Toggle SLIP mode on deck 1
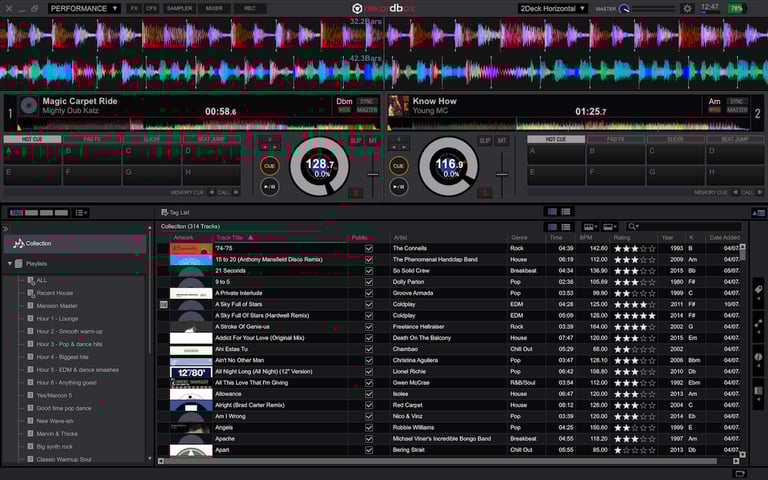The height and width of the screenshot is (480, 768). [356, 141]
